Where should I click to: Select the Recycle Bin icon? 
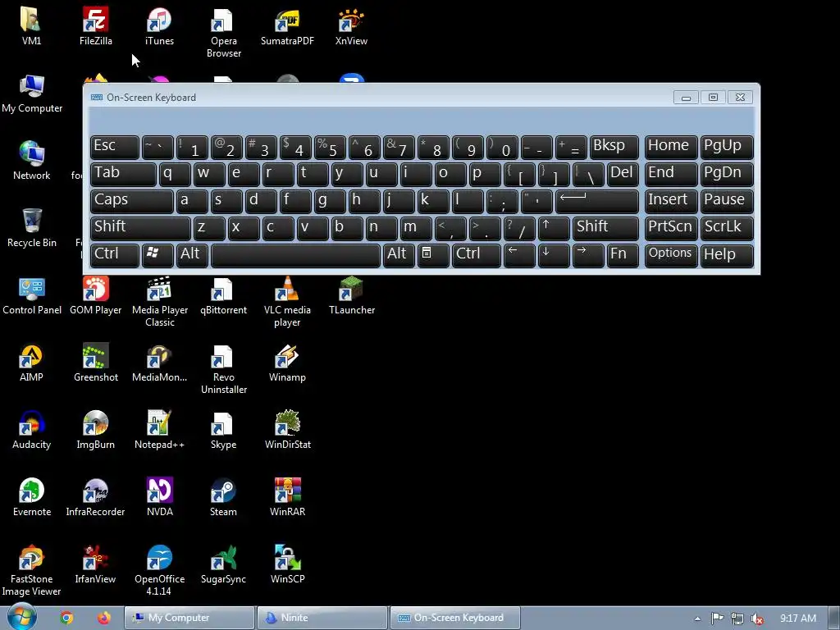[x=32, y=228]
